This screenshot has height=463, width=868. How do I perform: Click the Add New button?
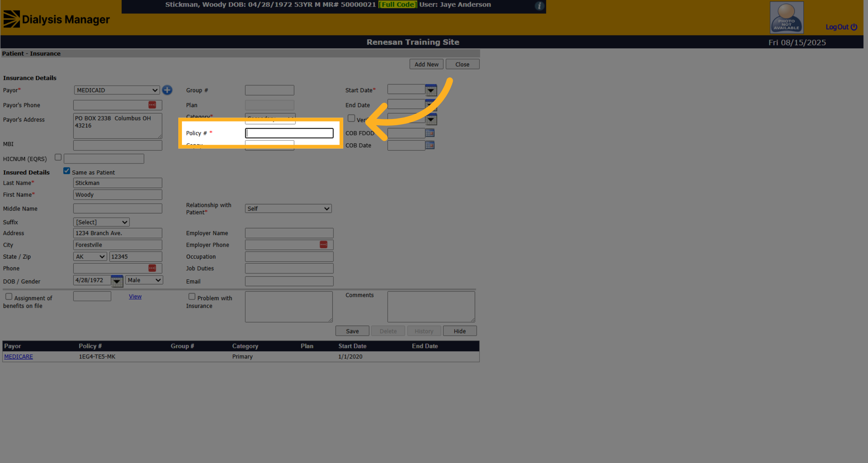click(x=426, y=64)
